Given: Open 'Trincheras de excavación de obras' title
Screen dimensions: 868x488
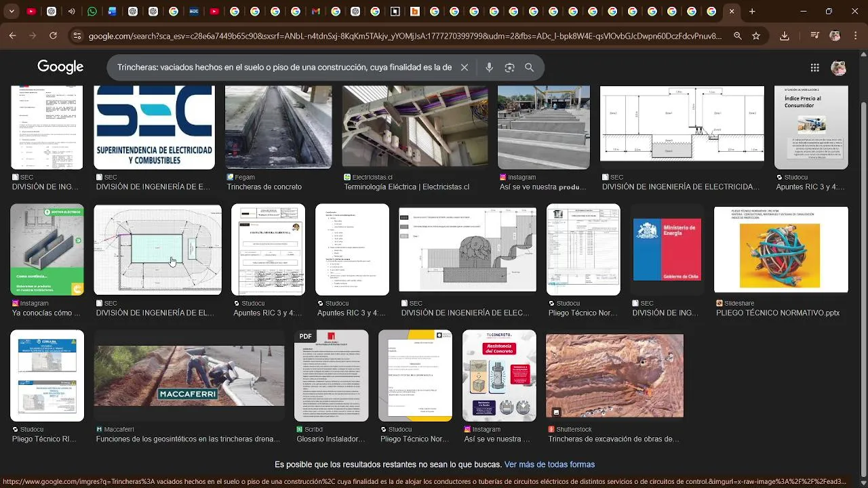Looking at the screenshot, I should pyautogui.click(x=614, y=439).
